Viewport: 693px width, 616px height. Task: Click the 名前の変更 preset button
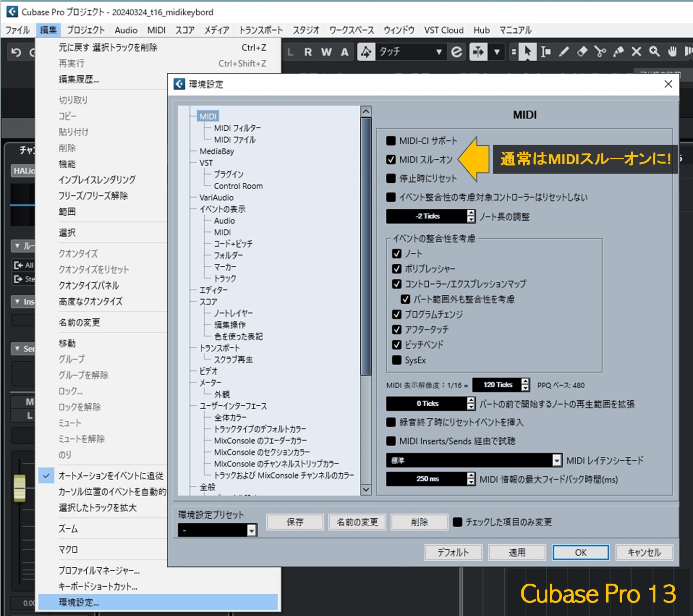point(357,522)
